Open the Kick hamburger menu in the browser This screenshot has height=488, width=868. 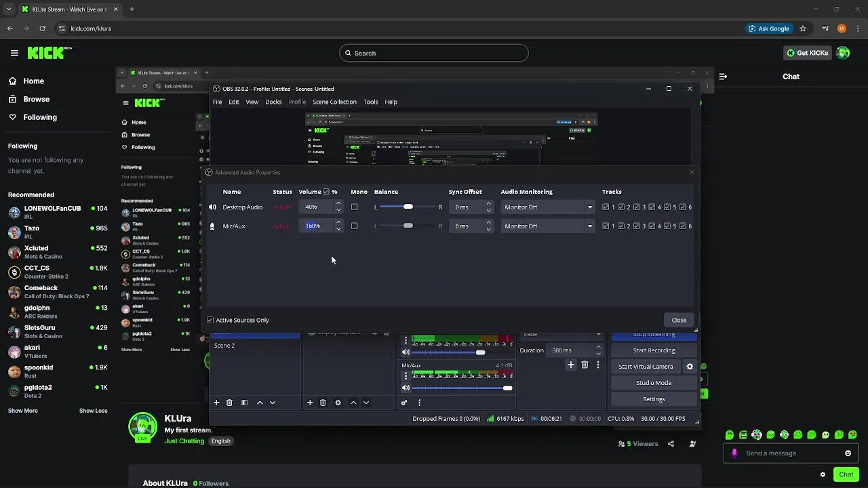[x=14, y=53]
